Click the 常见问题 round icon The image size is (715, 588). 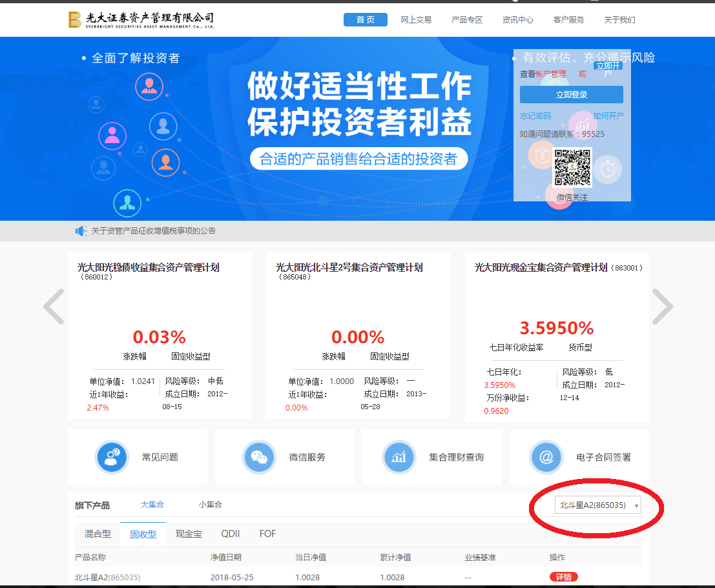(112, 457)
